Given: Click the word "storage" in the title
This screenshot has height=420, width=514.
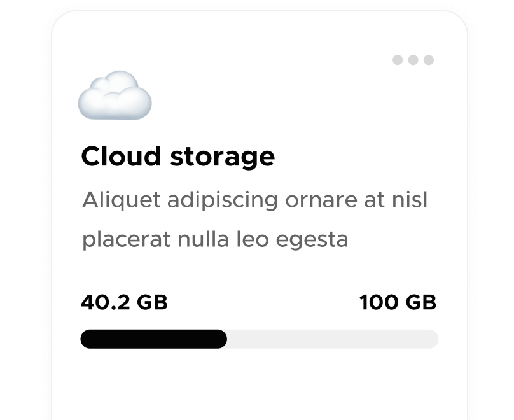Looking at the screenshot, I should coord(222,157).
